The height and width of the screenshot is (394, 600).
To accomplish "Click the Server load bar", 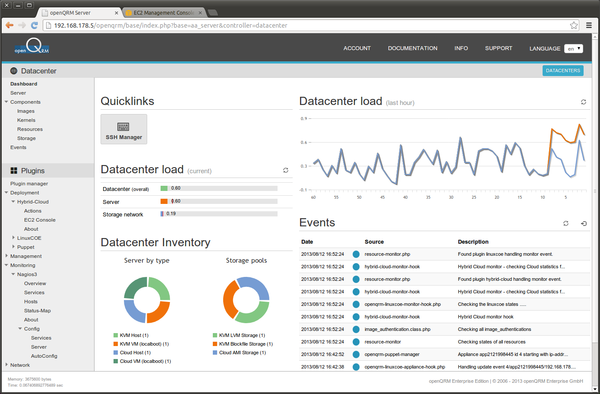I will tap(219, 201).
